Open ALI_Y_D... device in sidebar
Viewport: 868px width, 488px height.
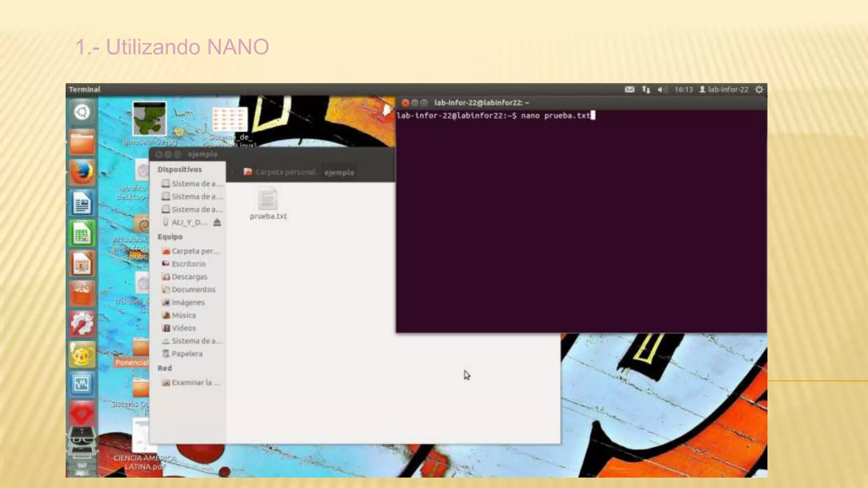pyautogui.click(x=184, y=222)
